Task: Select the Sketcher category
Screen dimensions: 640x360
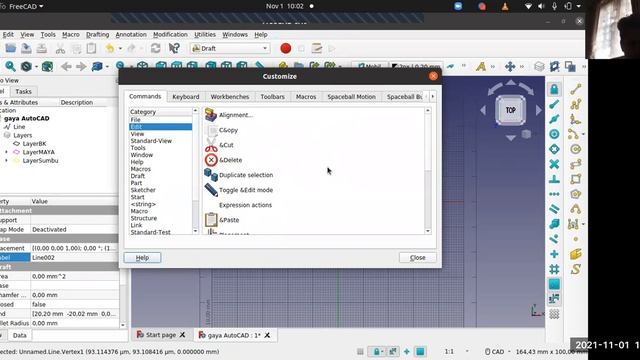Action: (x=143, y=190)
